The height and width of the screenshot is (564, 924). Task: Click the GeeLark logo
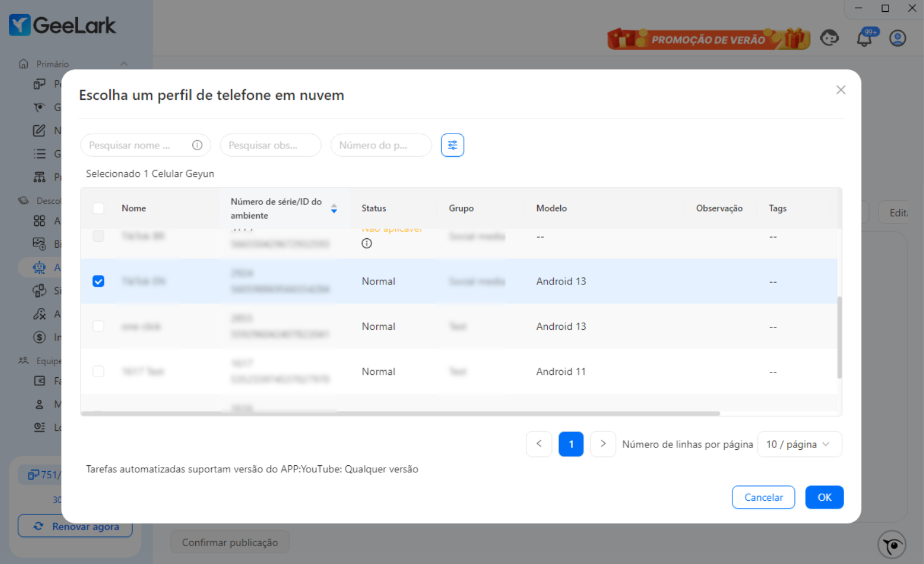pyautogui.click(x=63, y=25)
